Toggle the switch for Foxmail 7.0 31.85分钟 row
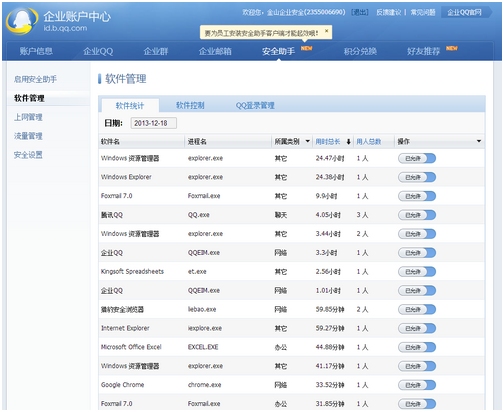 [x=417, y=404]
